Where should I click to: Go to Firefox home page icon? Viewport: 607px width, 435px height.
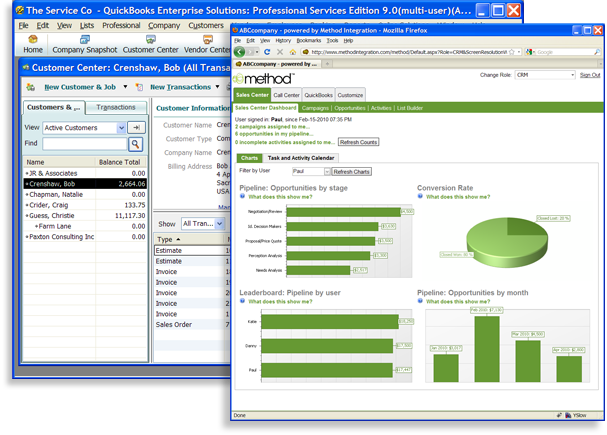(293, 52)
